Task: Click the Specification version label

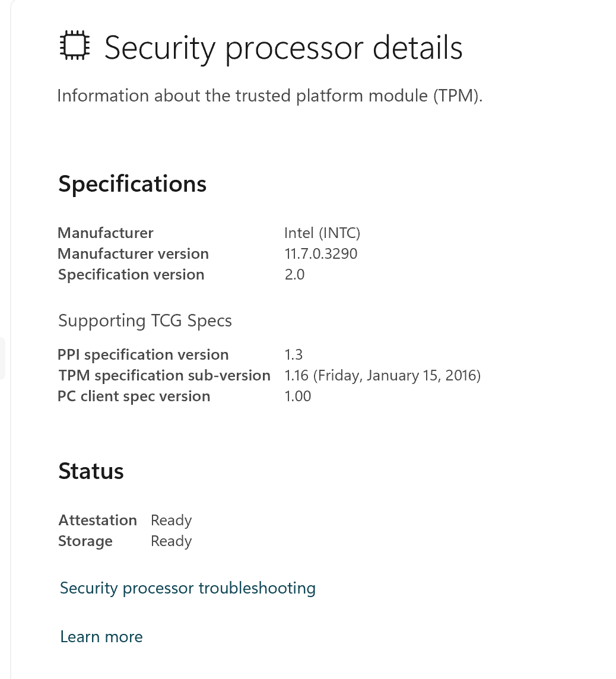Action: [131, 274]
